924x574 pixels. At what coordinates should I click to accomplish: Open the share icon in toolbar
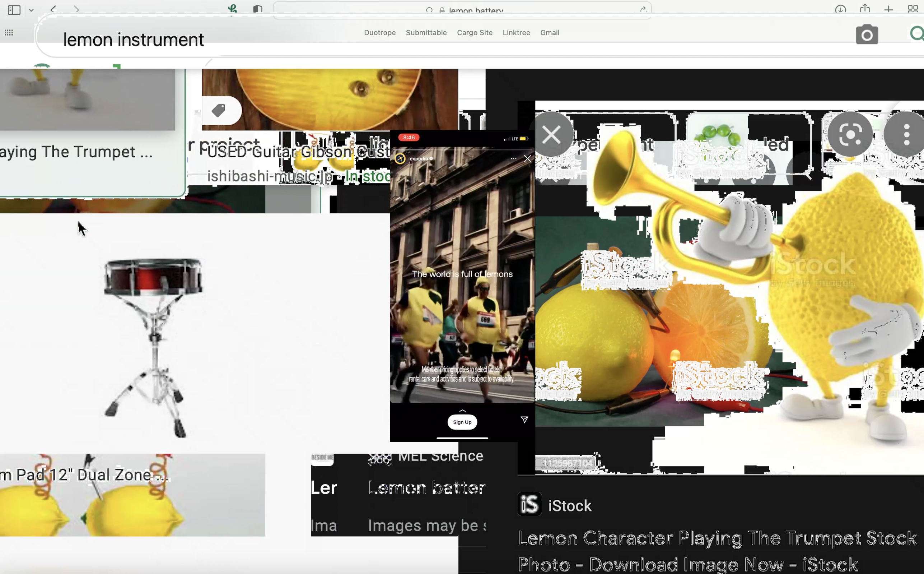865,8
